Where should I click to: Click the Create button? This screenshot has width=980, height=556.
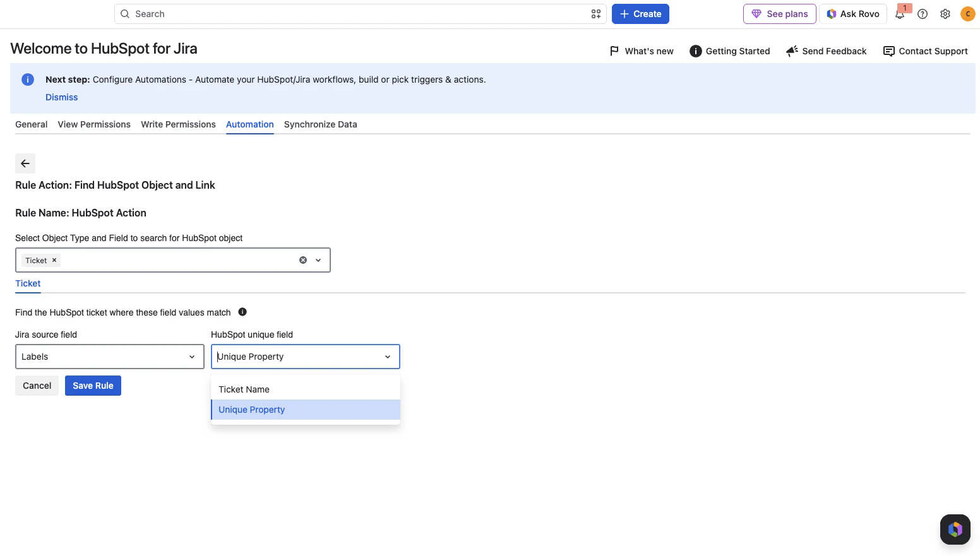640,14
